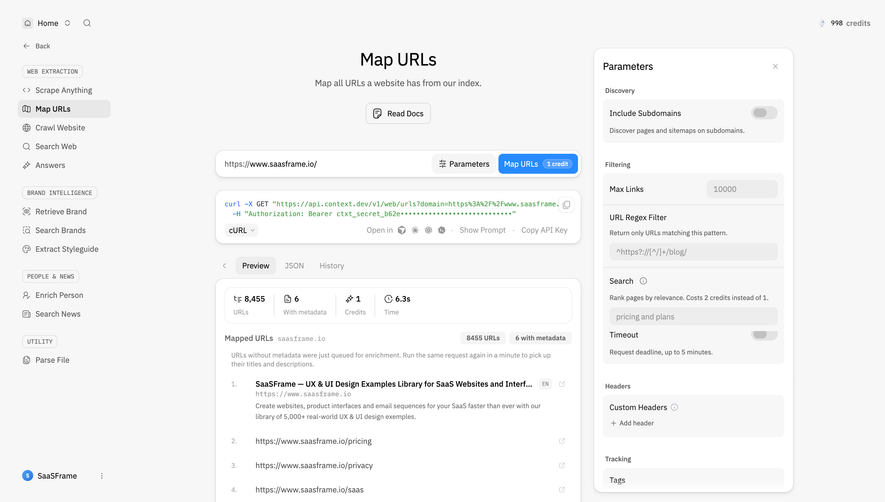Open in ChatGPT via the knot icon
The height and width of the screenshot is (502, 885).
[428, 230]
